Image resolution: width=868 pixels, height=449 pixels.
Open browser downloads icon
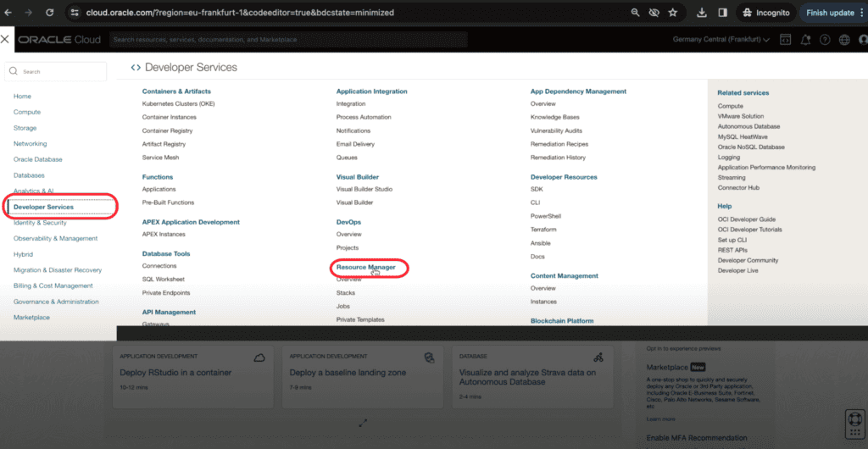[701, 12]
